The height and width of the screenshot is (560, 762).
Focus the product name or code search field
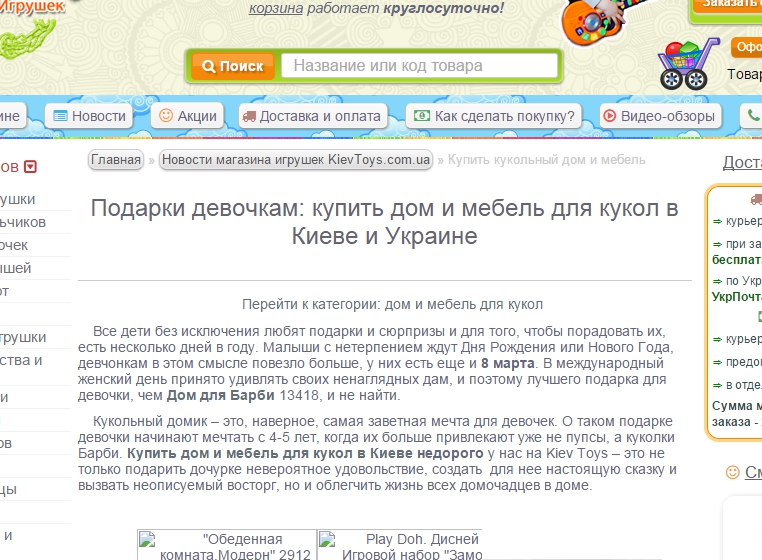(x=419, y=65)
